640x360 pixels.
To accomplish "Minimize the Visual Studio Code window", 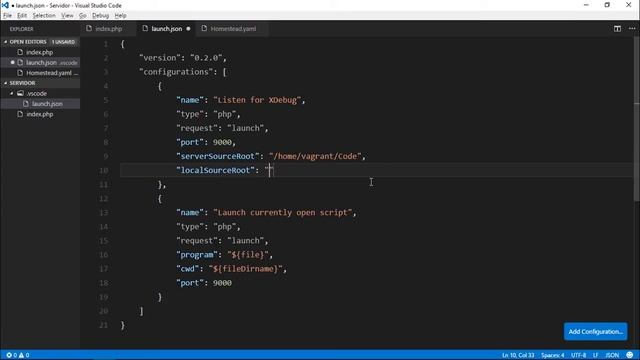I will tap(586, 5).
